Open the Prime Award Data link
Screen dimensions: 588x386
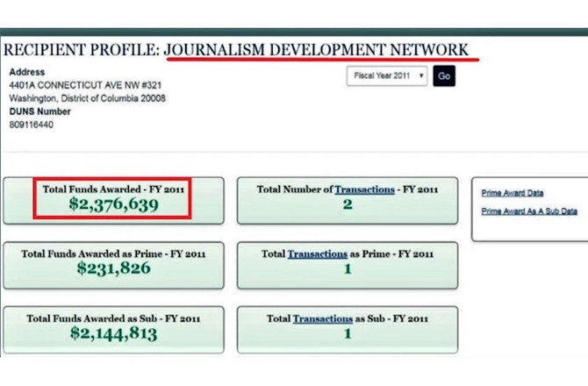(x=513, y=193)
